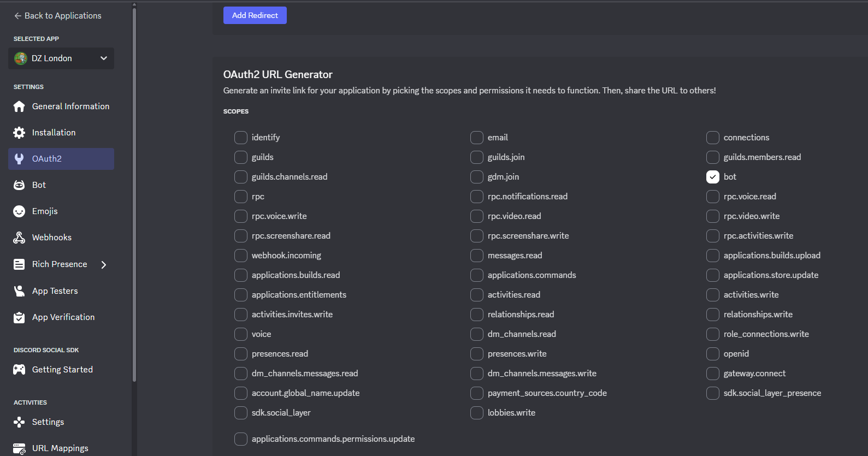Click the Webhooks icon
Image resolution: width=868 pixels, height=456 pixels.
(19, 238)
